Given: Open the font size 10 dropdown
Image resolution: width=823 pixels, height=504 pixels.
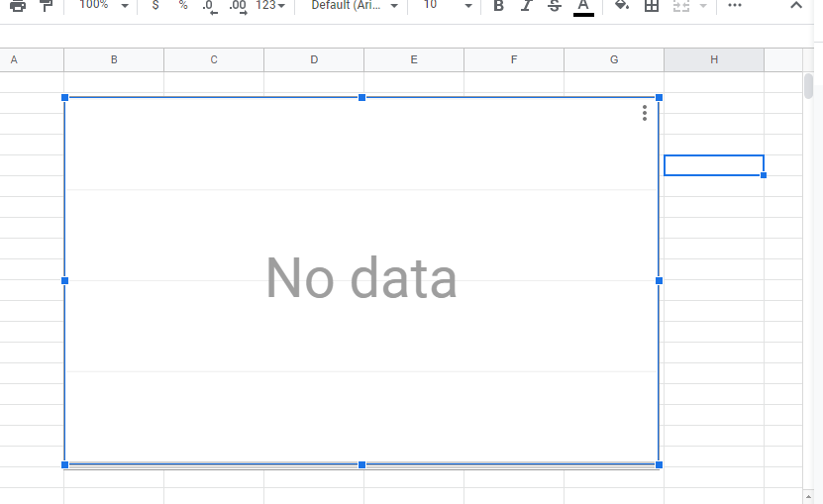Looking at the screenshot, I should click(x=448, y=5).
